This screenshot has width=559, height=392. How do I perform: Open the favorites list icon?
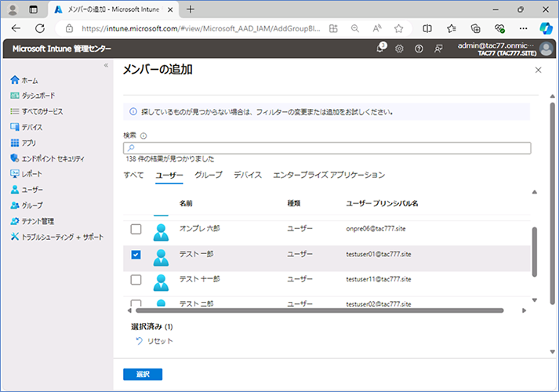pyautogui.click(x=452, y=28)
